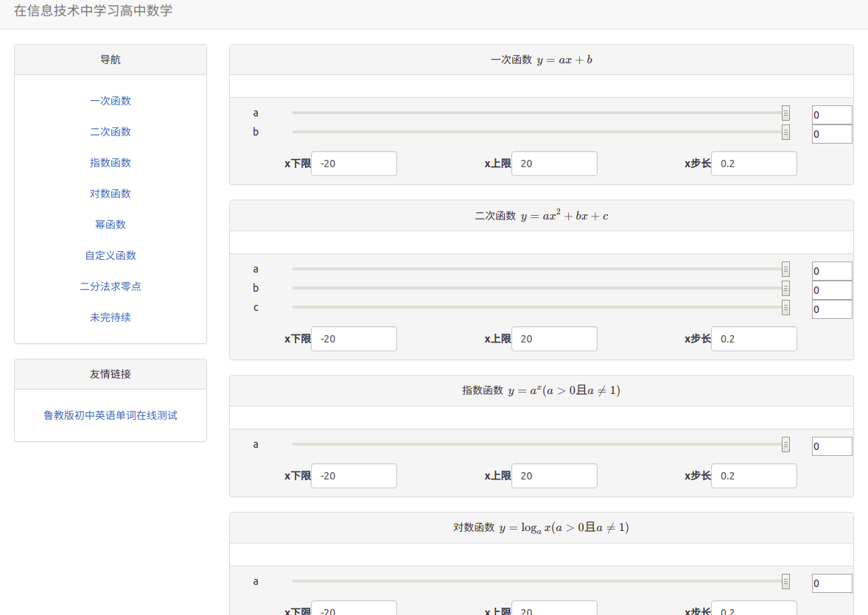This screenshot has width=868, height=615.
Task: Open 二分法求零点 link
Action: [x=111, y=287]
